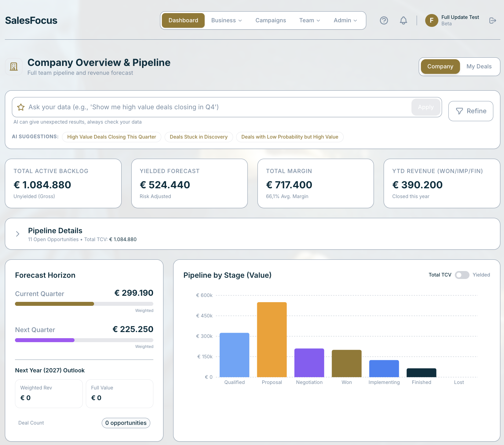Click the Qualified bar in the chart
The width and height of the screenshot is (504, 445).
pos(235,355)
